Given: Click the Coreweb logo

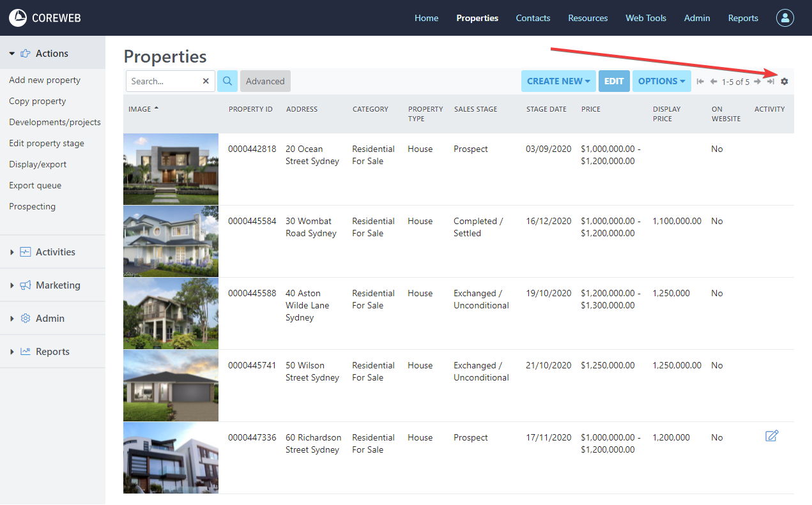Looking at the screenshot, I should click(x=45, y=18).
